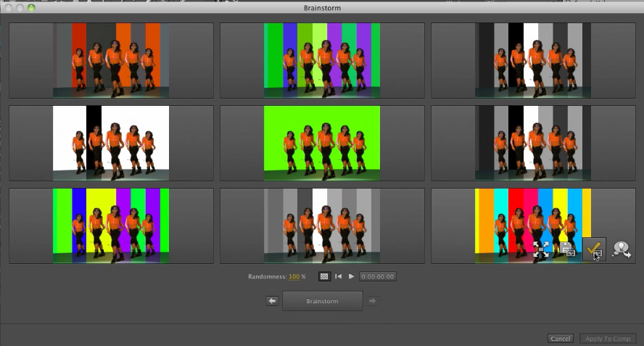Viewport: 644px width, 346px height.
Task: Click the 0:00:00:00 timecode field
Action: pos(377,276)
